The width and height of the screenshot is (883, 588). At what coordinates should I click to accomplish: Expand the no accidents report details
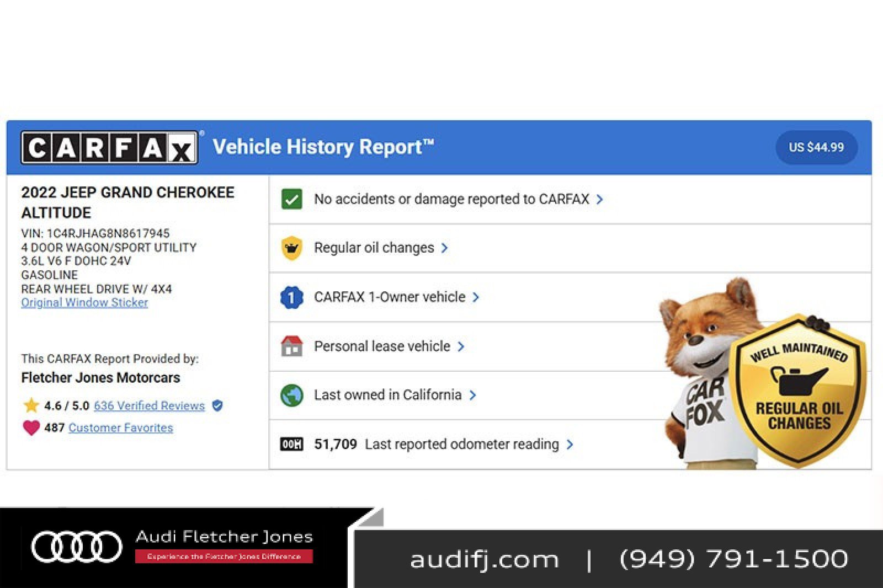click(600, 200)
